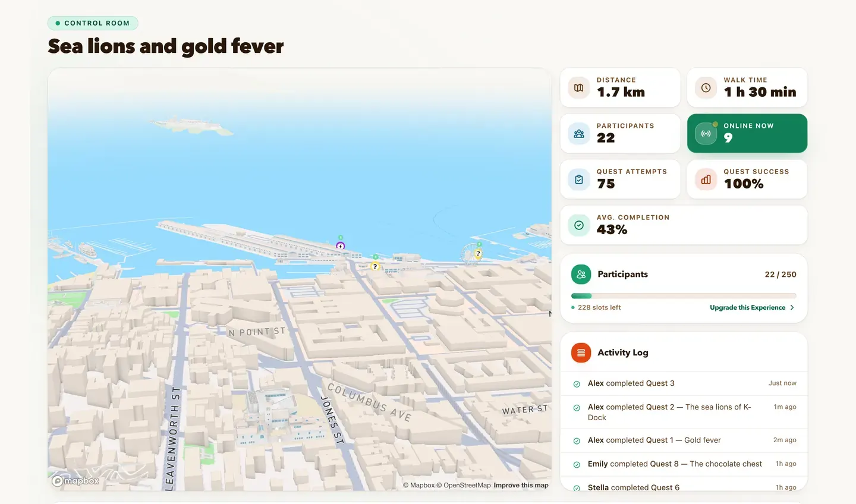Click the Participants people icon in stats card
Image resolution: width=856 pixels, height=504 pixels.
tap(578, 134)
